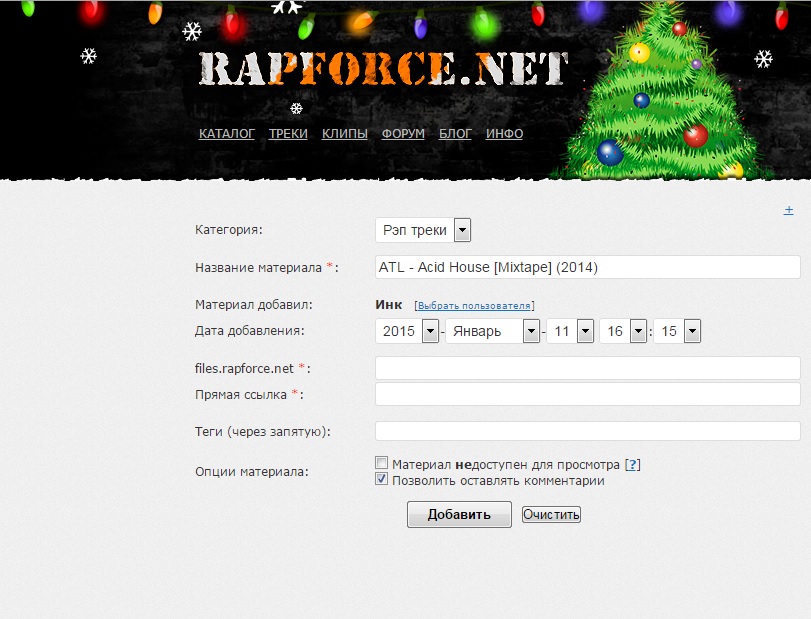Click the Выбрать пользователя link
Viewport: 811px width, 619px height.
click(474, 306)
